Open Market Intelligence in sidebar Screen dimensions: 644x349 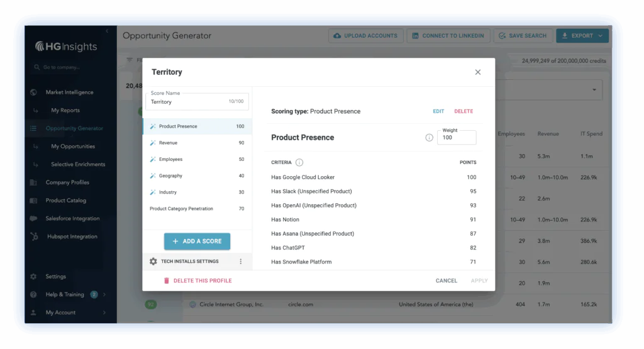click(69, 92)
